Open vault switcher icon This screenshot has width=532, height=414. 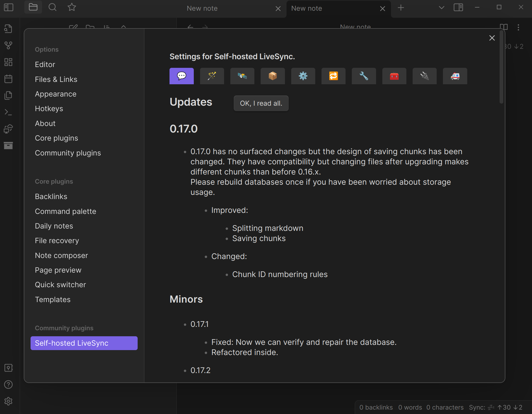click(x=8, y=368)
